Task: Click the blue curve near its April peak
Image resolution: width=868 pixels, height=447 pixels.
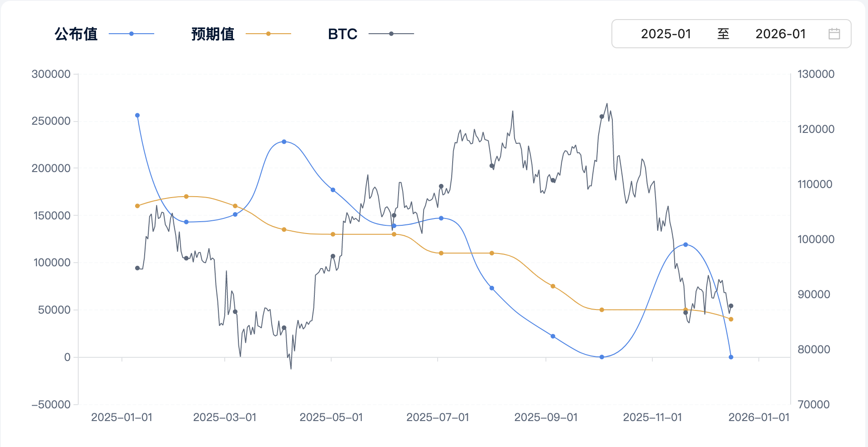Action: [284, 142]
